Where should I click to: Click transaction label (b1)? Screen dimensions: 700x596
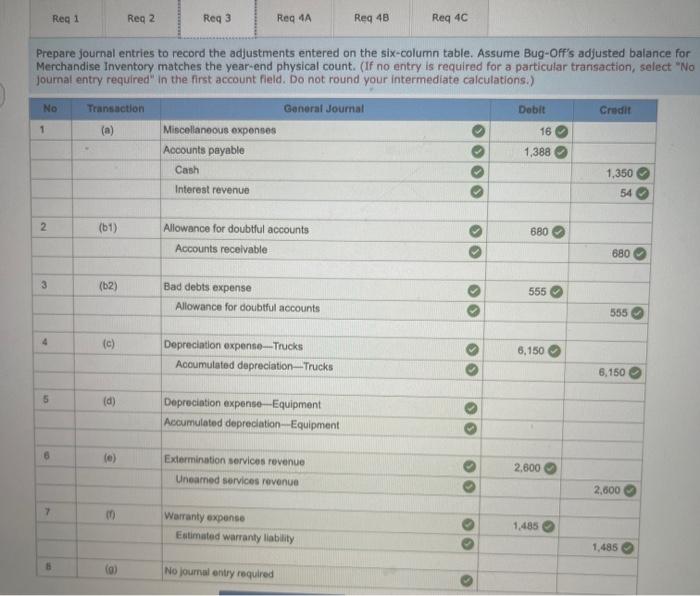coord(108,228)
